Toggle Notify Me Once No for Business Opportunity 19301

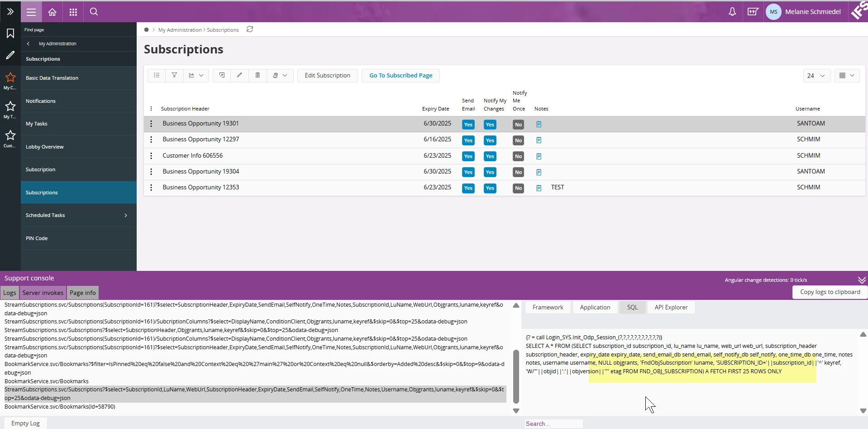point(518,125)
